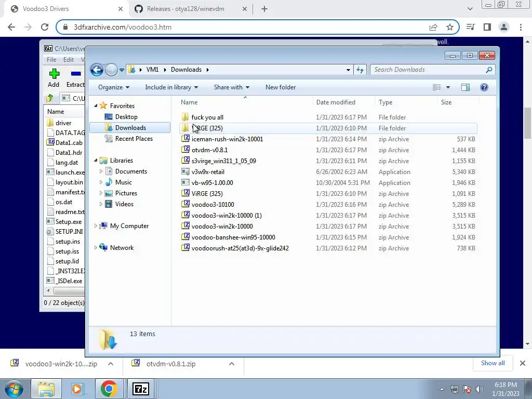The width and height of the screenshot is (532, 399).
Task: Select the iceman-rush-win2k-10001 zip file
Action: [328, 139]
